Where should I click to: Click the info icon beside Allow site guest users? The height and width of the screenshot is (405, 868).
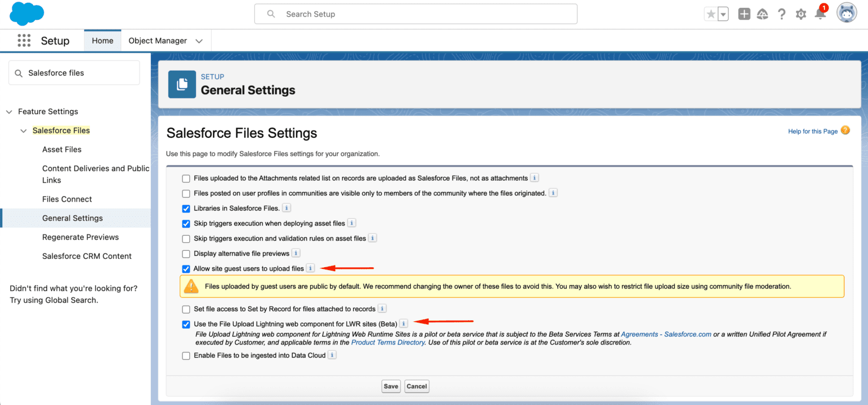310,268
